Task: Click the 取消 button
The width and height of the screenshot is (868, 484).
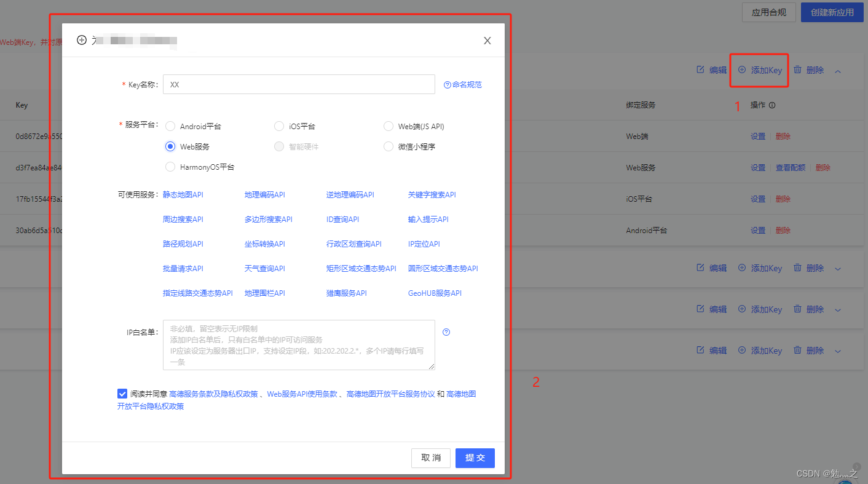Action: (431, 458)
